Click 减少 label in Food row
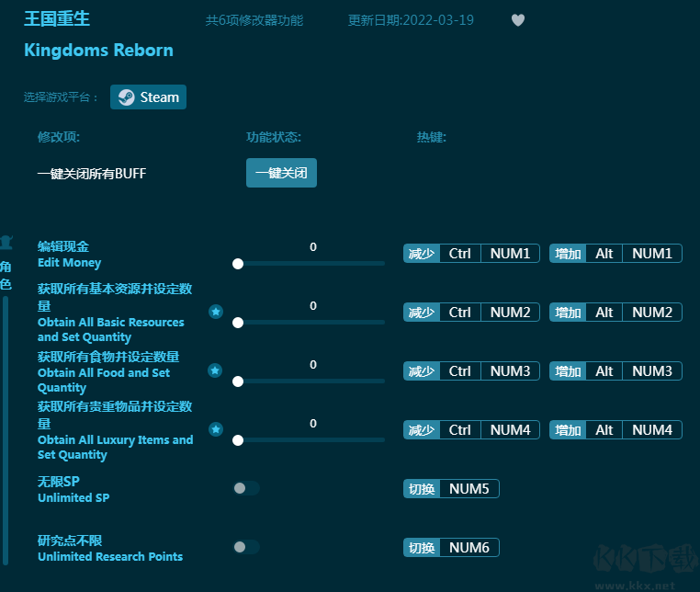Screen dimensions: 700x592 pyautogui.click(x=422, y=370)
